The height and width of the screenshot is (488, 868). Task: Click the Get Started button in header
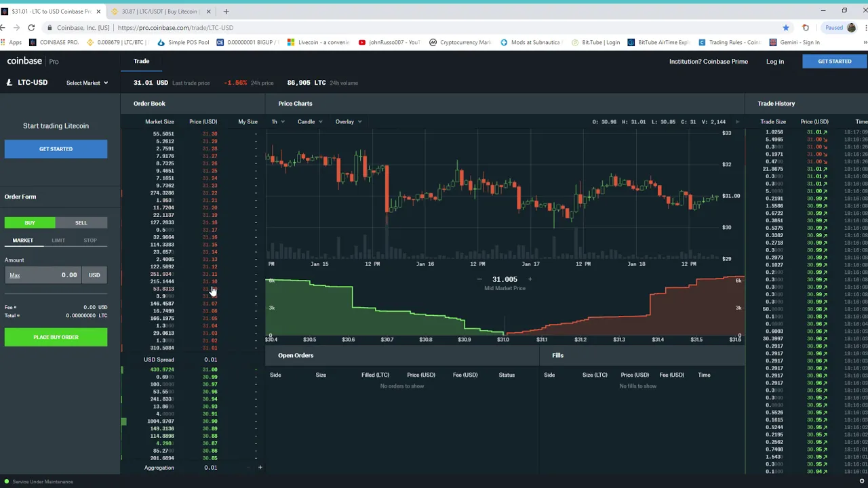point(834,62)
